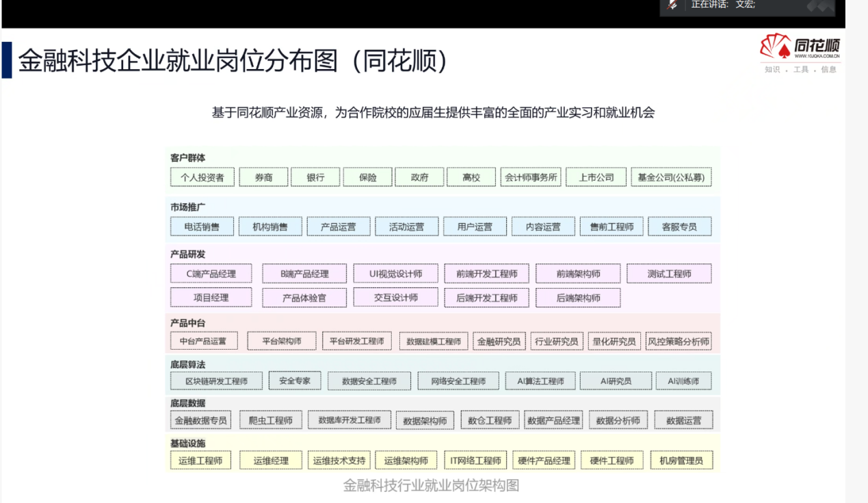Select the 电话销售 box
This screenshot has width=868, height=503.
(202, 227)
